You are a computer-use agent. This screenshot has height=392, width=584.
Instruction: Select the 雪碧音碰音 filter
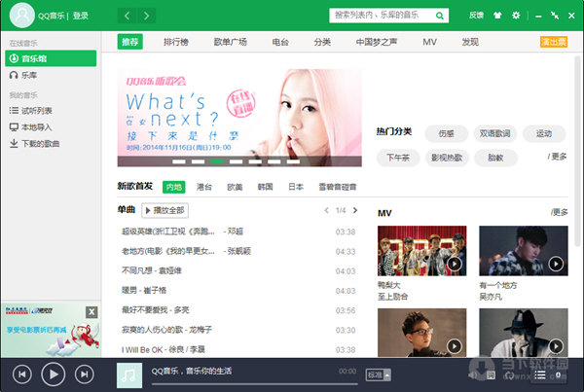coord(338,187)
